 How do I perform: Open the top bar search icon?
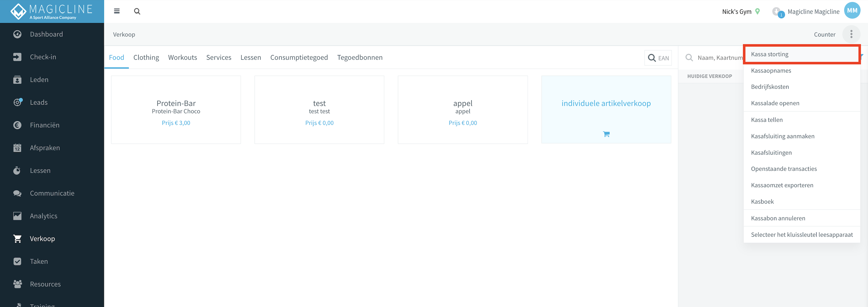[137, 11]
